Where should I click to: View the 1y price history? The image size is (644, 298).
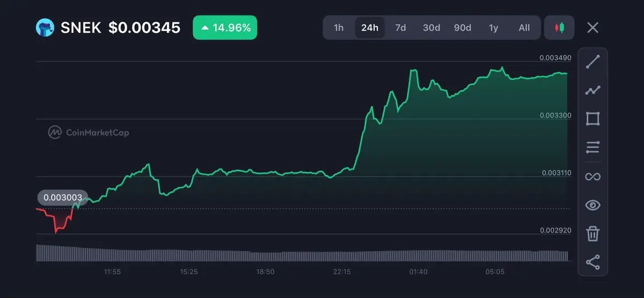tap(493, 27)
